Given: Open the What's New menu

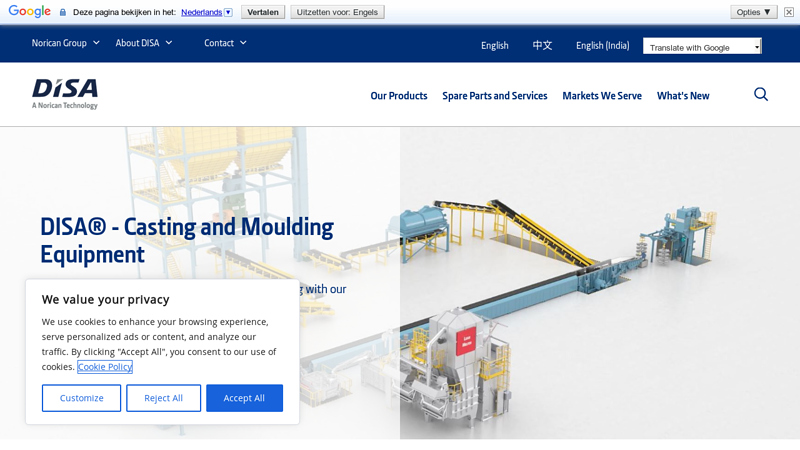Looking at the screenshot, I should (x=683, y=95).
